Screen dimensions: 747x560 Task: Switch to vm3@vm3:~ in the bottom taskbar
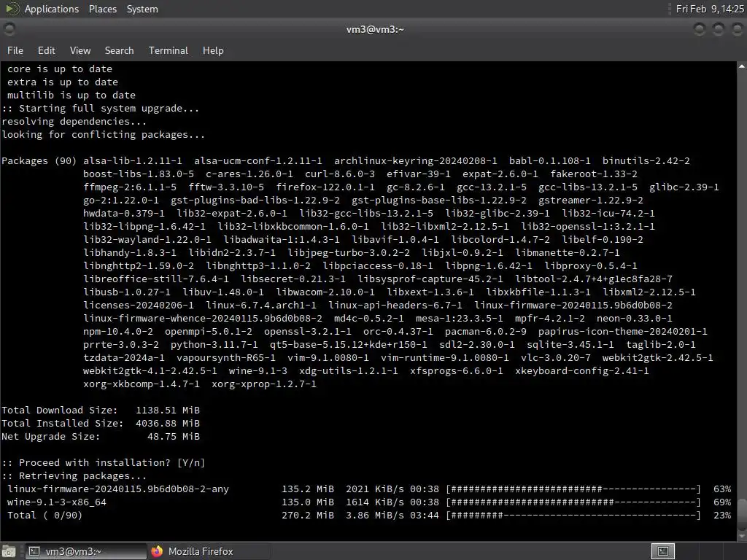(86, 551)
